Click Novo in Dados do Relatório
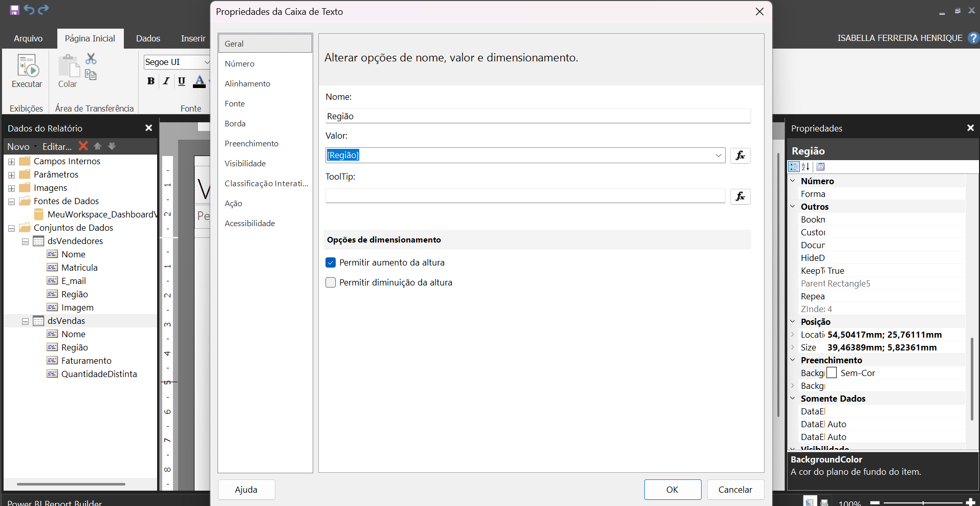The image size is (980, 506). [x=18, y=146]
